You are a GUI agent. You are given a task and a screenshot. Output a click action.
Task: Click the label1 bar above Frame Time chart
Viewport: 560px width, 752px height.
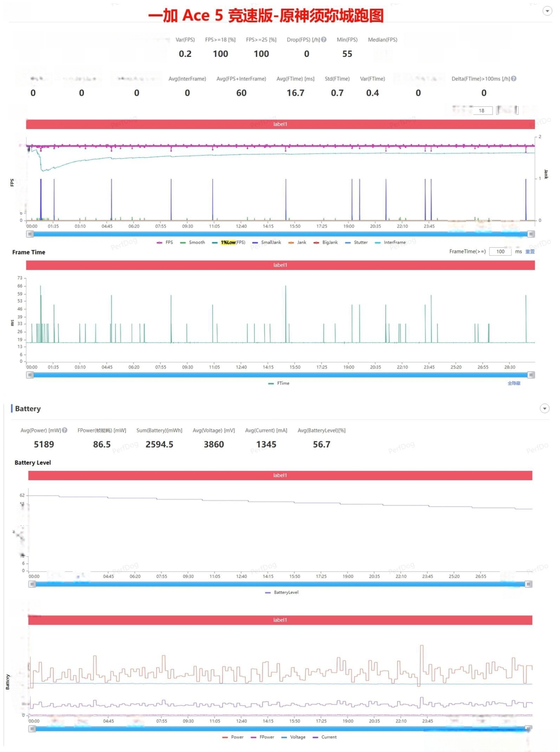pos(280,265)
